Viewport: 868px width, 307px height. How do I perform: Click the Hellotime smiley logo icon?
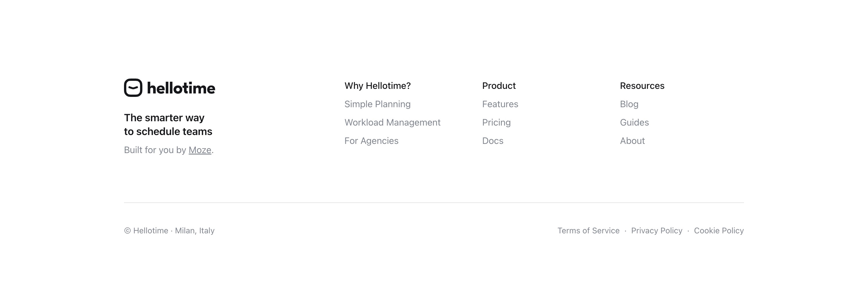tap(133, 88)
